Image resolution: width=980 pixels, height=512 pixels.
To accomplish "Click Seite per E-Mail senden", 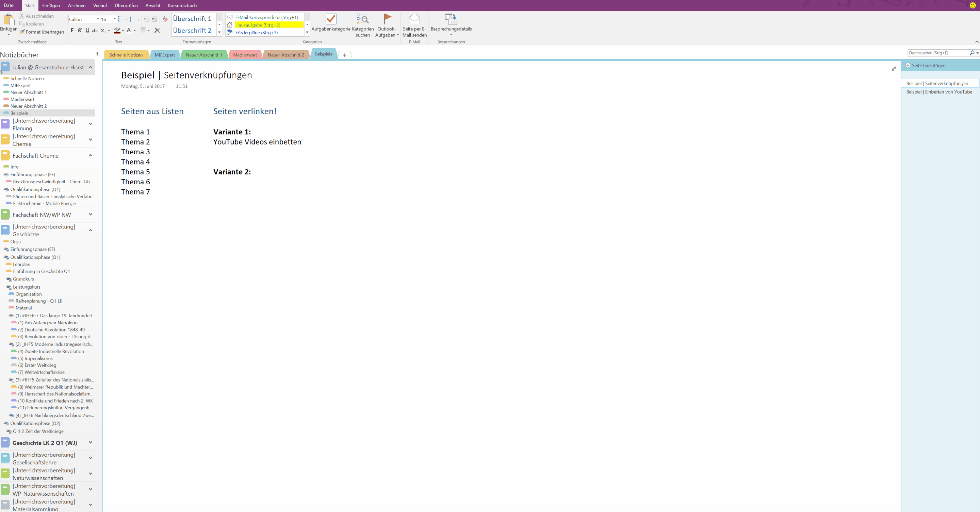I will tap(414, 25).
